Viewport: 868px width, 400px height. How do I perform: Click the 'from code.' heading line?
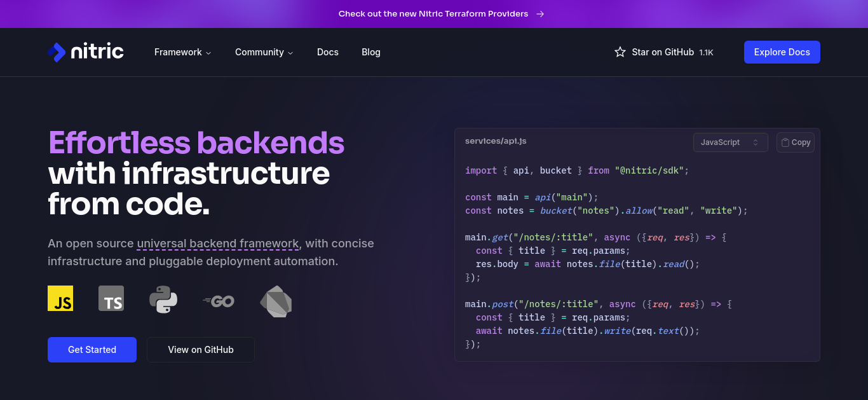(129, 203)
